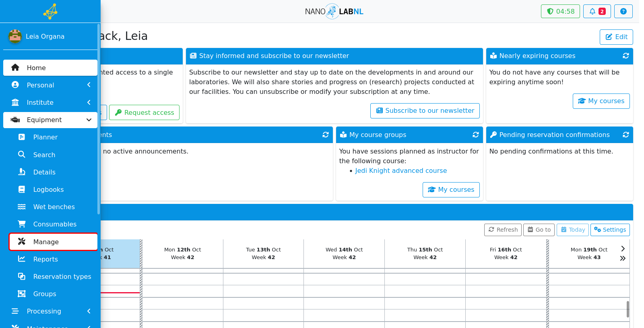Screen dimensions: 644x328
Task: Go to next day in calendar
Action: click(623, 249)
